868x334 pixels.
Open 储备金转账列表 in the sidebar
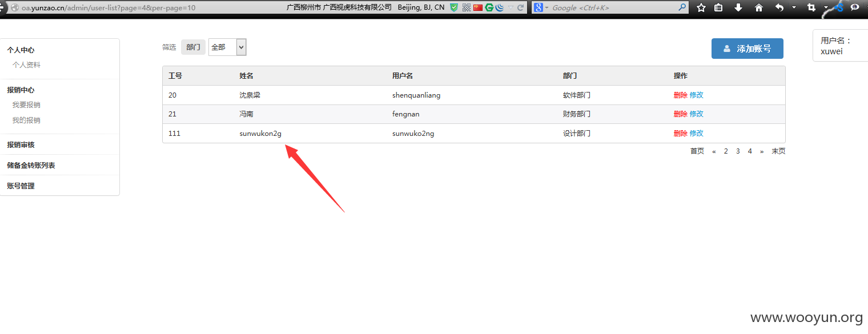[31, 166]
